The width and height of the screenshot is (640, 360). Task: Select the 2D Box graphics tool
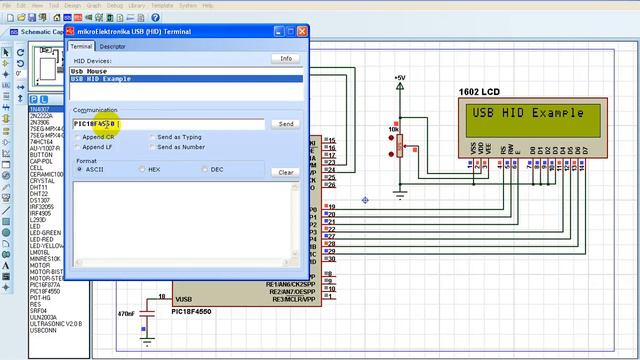[x=6, y=222]
